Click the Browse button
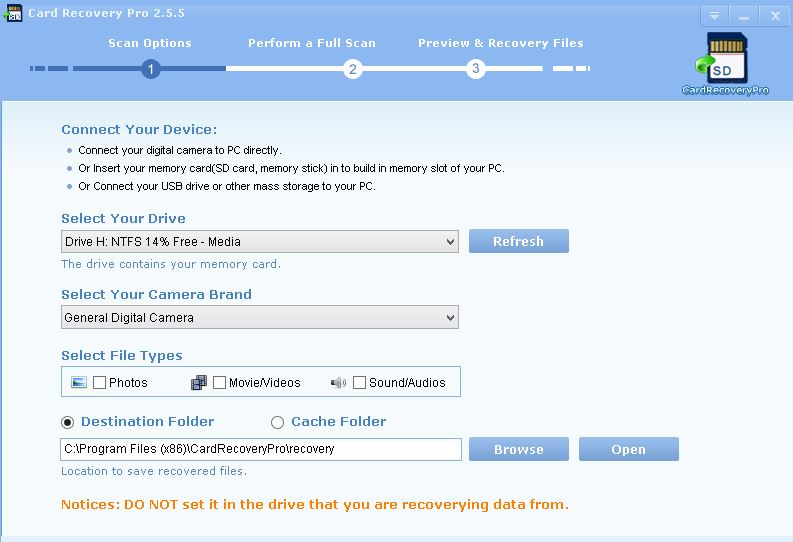Viewport: 793px width, 542px height. (518, 449)
